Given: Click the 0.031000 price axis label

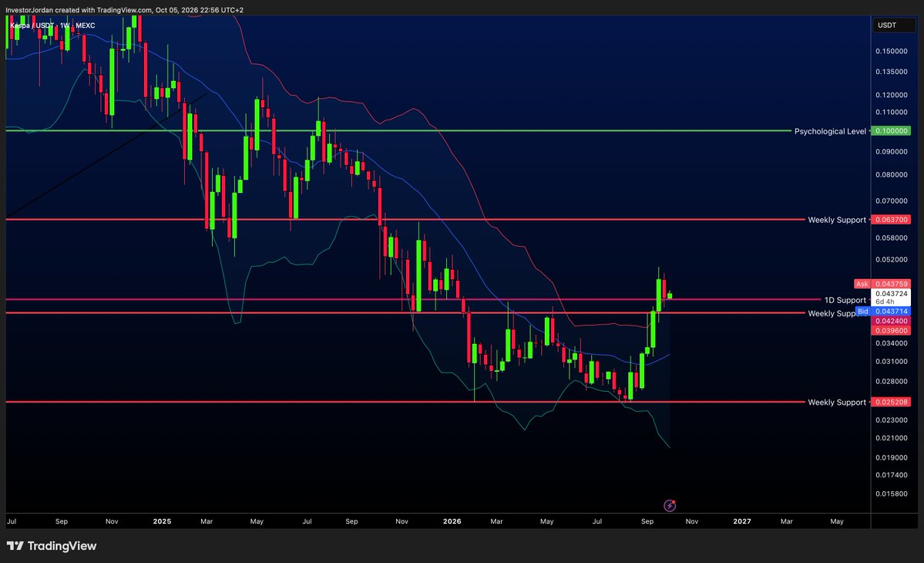Looking at the screenshot, I should [891, 362].
